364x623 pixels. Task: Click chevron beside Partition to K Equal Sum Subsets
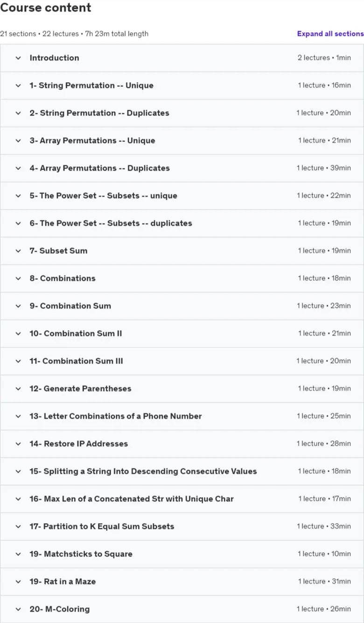click(x=18, y=526)
